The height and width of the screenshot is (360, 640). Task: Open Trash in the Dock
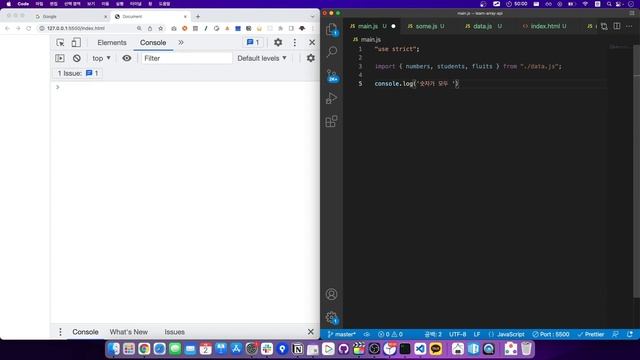pyautogui.click(x=527, y=349)
